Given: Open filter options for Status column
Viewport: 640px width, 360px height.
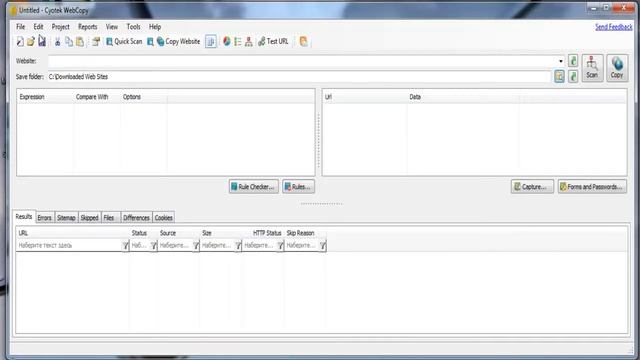Looking at the screenshot, I should pos(153,245).
